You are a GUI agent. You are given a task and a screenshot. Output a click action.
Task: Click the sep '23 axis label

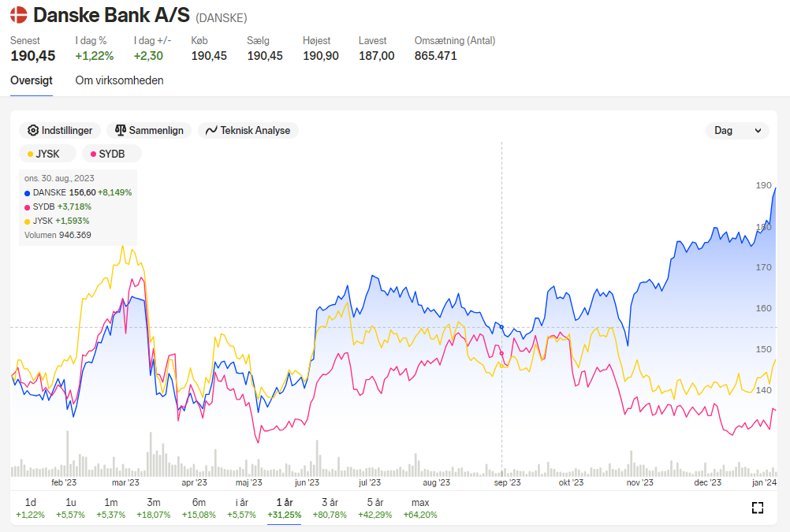(x=508, y=482)
